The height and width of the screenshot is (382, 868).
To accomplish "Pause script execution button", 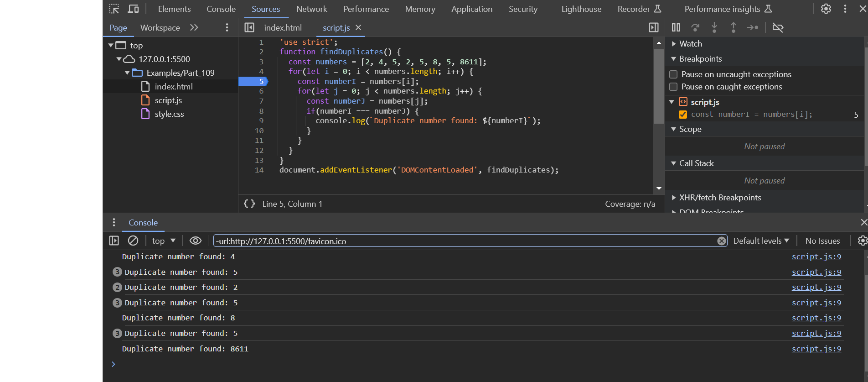I will pyautogui.click(x=676, y=27).
